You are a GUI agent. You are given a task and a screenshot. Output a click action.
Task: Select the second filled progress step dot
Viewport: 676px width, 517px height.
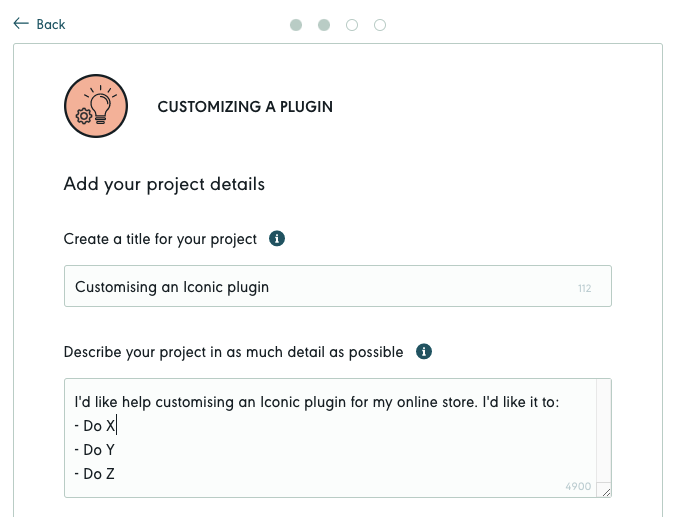pyautogui.click(x=324, y=25)
